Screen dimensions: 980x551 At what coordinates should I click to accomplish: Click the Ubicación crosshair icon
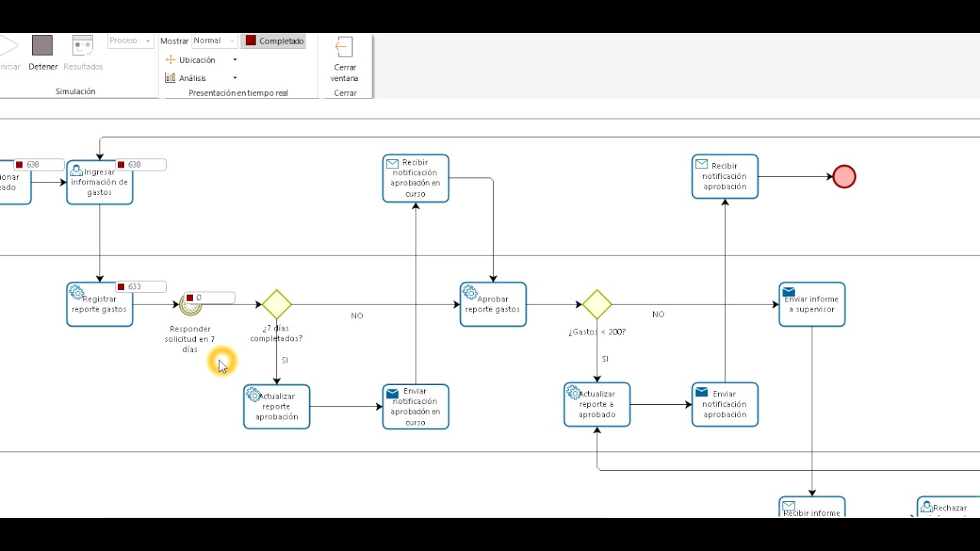coord(171,60)
